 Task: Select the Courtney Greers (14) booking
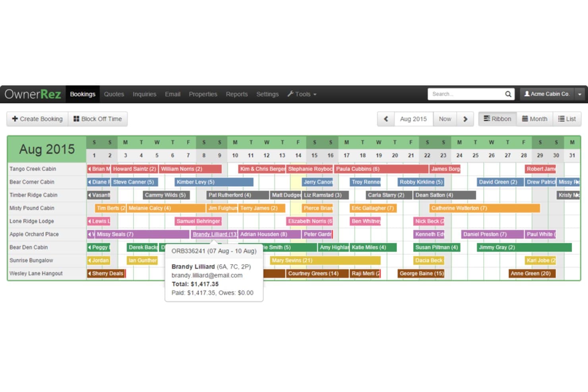coord(317,274)
